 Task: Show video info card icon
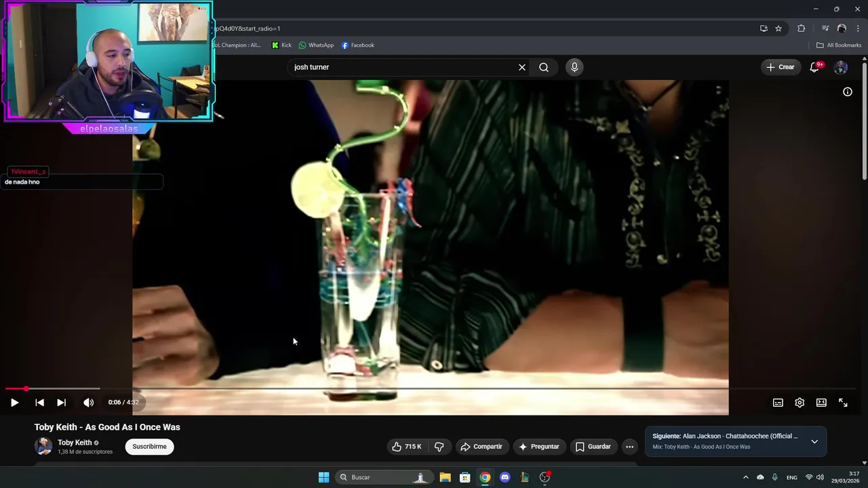click(x=848, y=91)
